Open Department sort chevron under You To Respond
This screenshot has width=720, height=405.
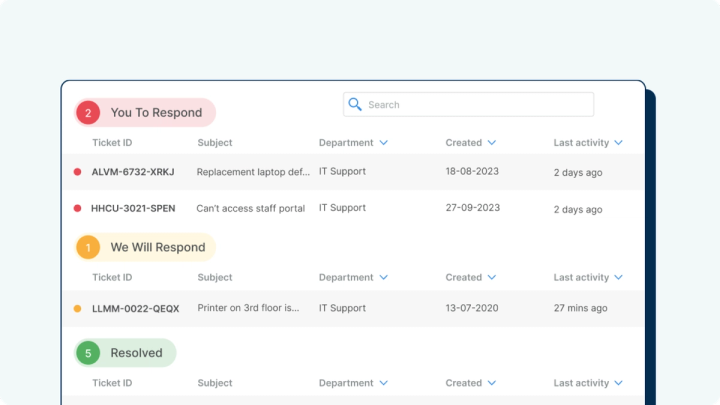[384, 143]
